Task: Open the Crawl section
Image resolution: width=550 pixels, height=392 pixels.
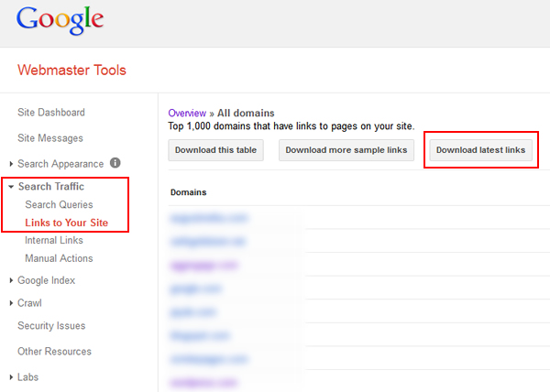Action: pyautogui.click(x=29, y=303)
